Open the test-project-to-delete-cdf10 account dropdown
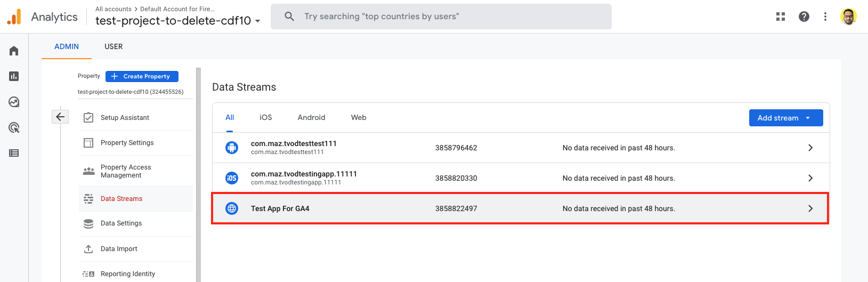This screenshot has width=868, height=282. 178,21
